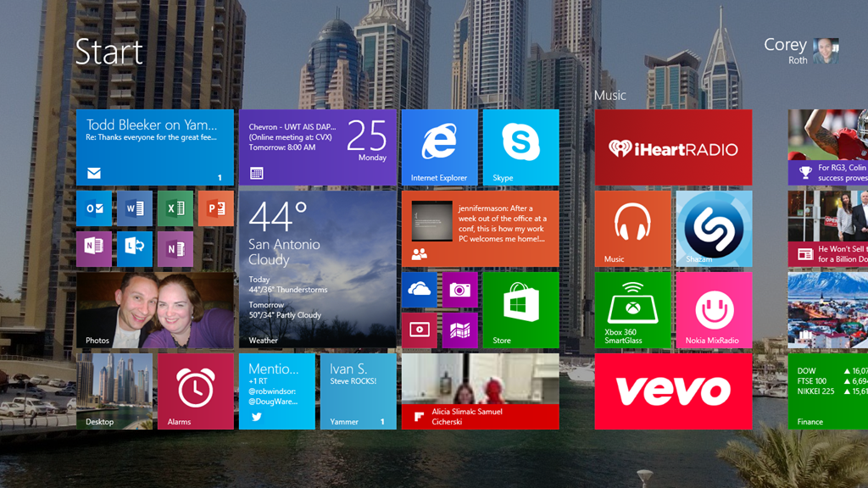868x488 pixels.
Task: Open the Outlook mail tile
Action: click(x=94, y=209)
